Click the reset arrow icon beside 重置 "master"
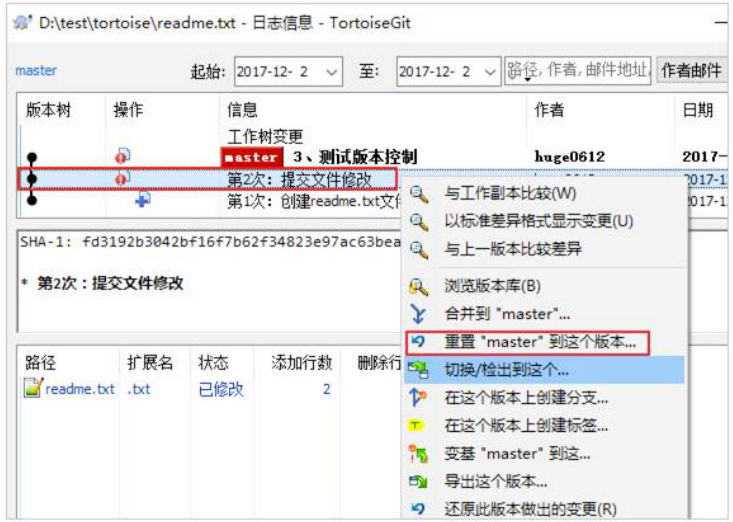733x522 pixels. point(418,342)
